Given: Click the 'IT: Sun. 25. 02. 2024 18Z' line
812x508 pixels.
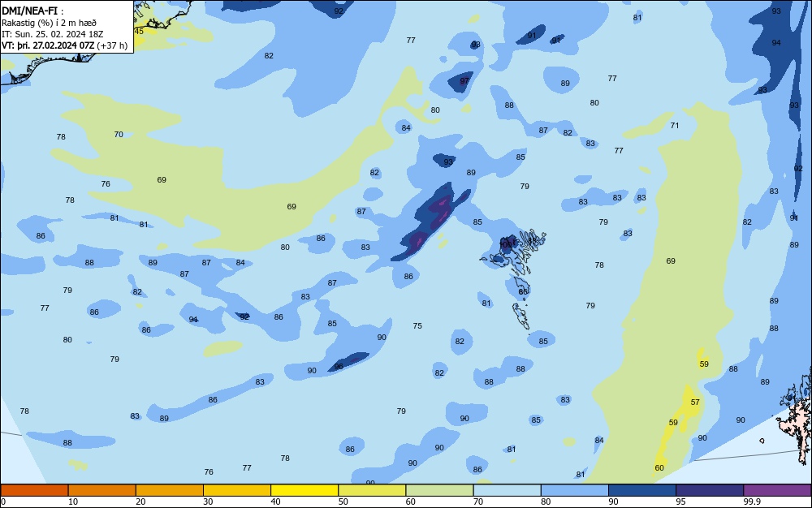Looking at the screenshot, I should (x=52, y=34).
